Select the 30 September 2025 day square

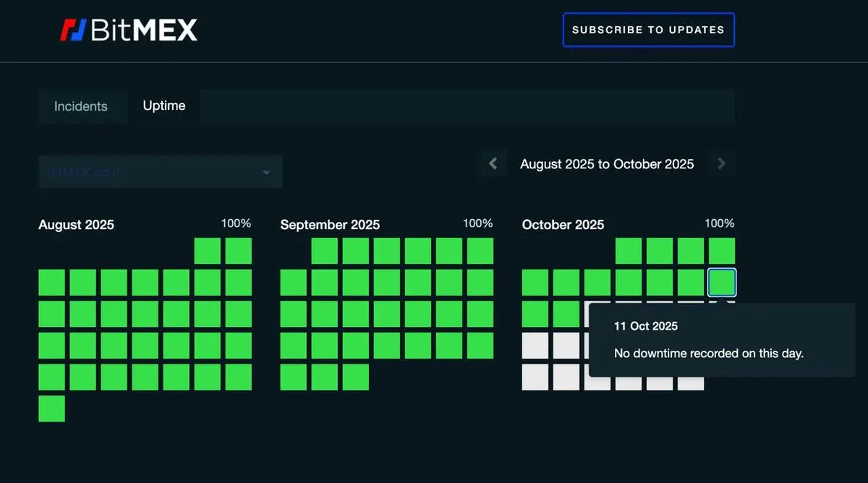356,377
